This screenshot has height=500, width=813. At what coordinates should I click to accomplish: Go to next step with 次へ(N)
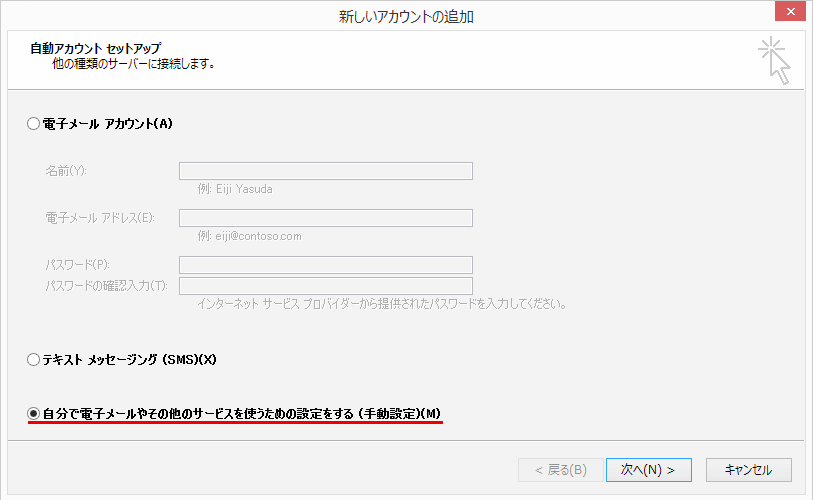point(649,470)
